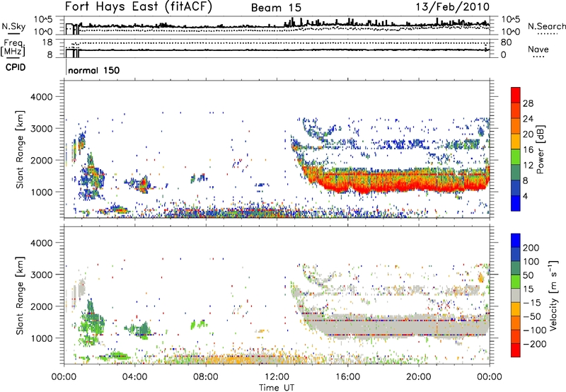The image size is (566, 392).
Task: Click the 'N.Sky' legend label
Action: (x=13, y=26)
